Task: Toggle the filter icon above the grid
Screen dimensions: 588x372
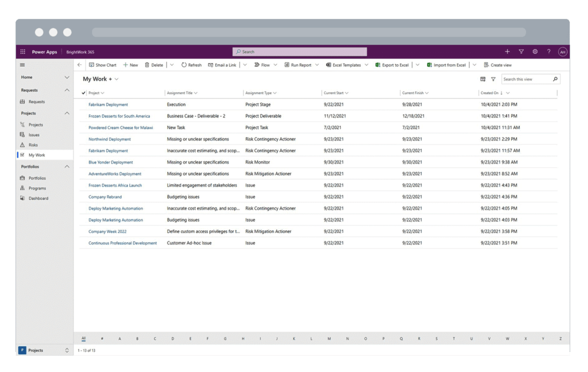Action: click(x=493, y=80)
